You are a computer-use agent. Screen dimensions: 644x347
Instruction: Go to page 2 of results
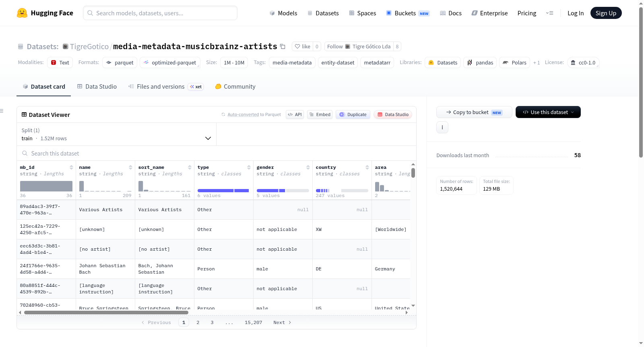pos(198,322)
